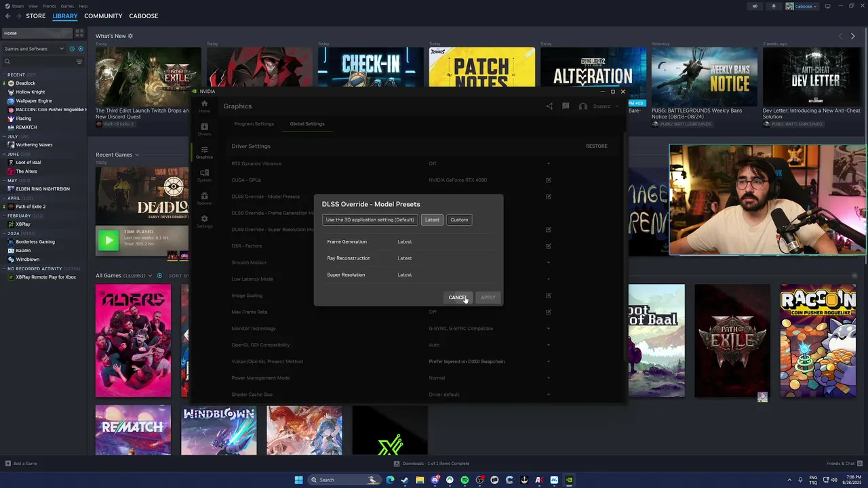The image size is (868, 488).
Task: Open the Ray Reconstruction Latest dropdown
Action: [405, 258]
